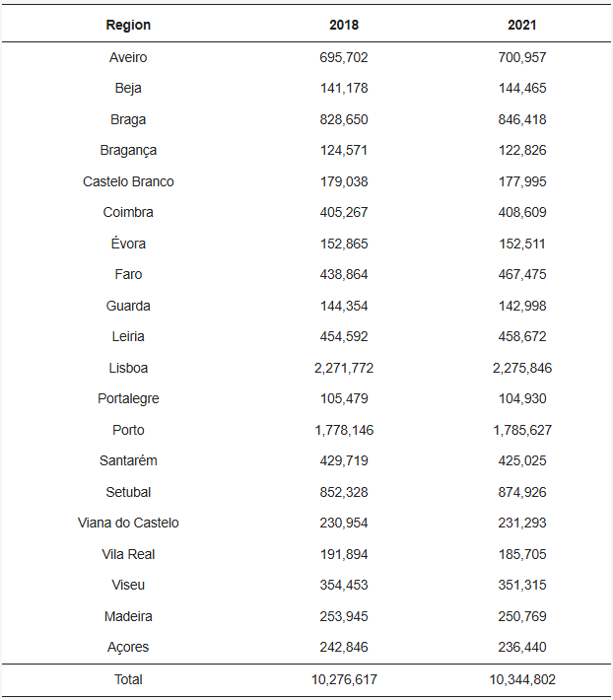Select the Faro region cell
The height and width of the screenshot is (700, 613).
point(128,274)
